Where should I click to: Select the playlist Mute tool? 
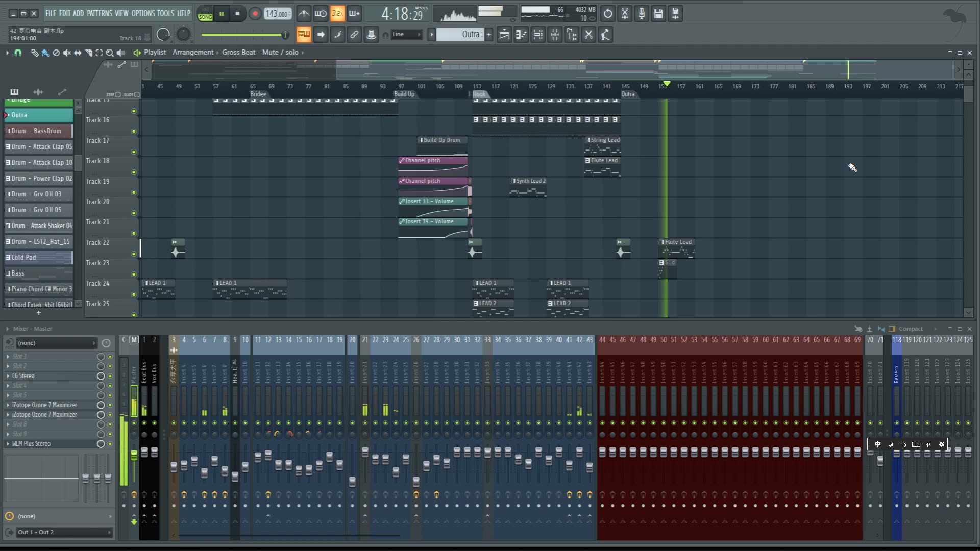pyautogui.click(x=67, y=53)
